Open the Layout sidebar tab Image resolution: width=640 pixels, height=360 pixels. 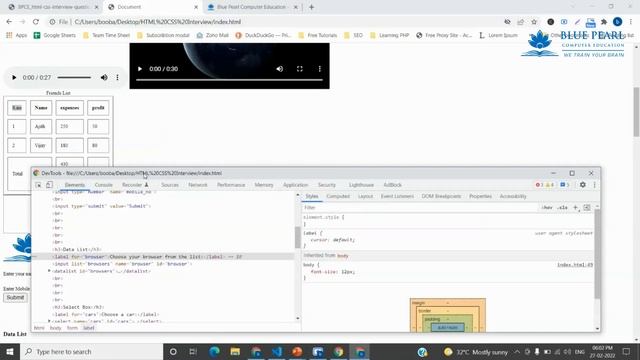point(365,196)
